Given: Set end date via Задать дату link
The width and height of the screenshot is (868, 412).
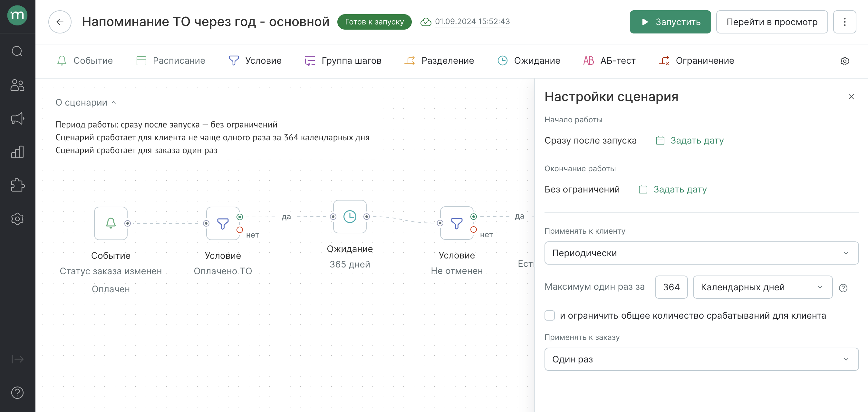Looking at the screenshot, I should [672, 190].
